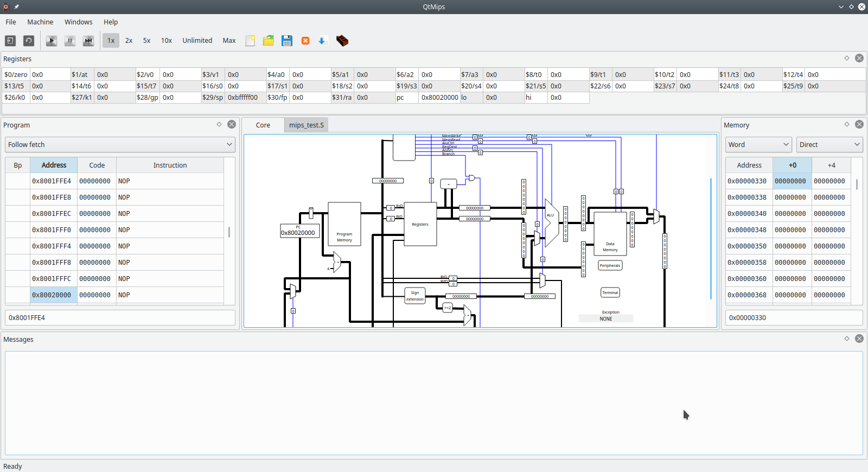Close the source with the orange X icon
The width and height of the screenshot is (868, 472).
[x=305, y=41]
